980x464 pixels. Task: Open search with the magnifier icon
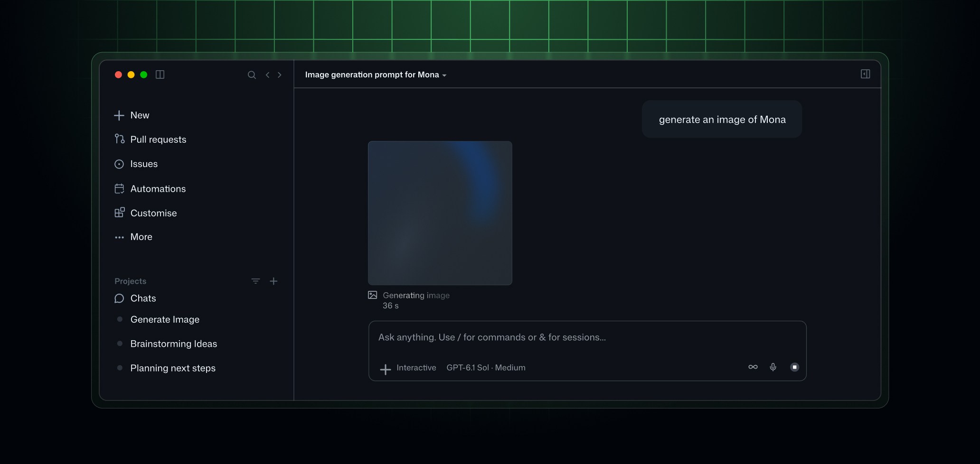(252, 75)
